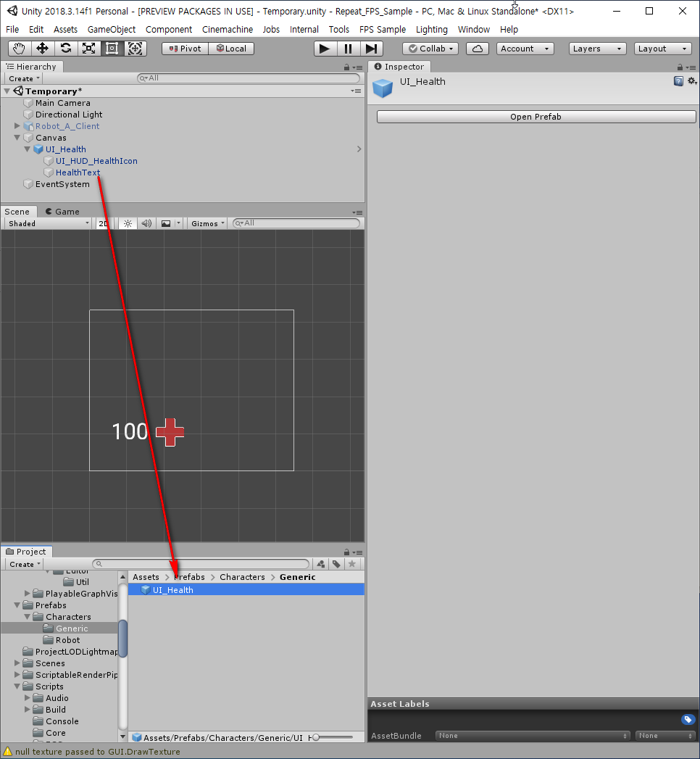
Task: Toggle Local handle rotation
Action: click(x=231, y=49)
